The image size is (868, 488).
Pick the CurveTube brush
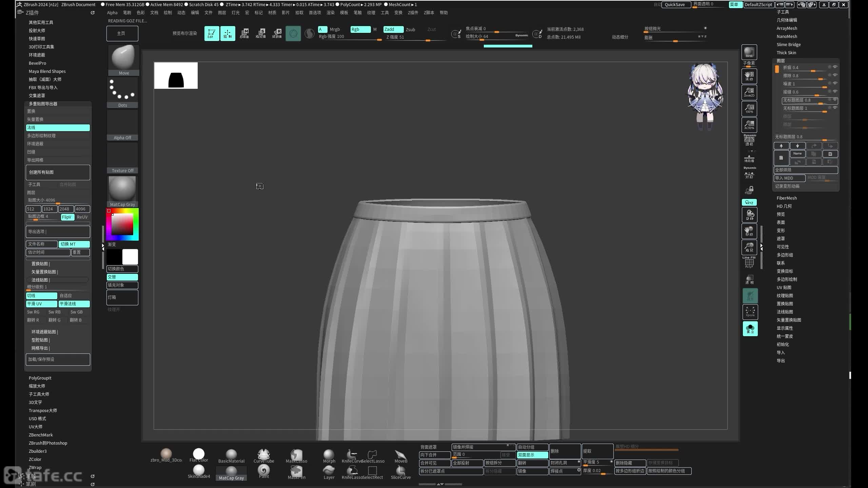point(264,456)
